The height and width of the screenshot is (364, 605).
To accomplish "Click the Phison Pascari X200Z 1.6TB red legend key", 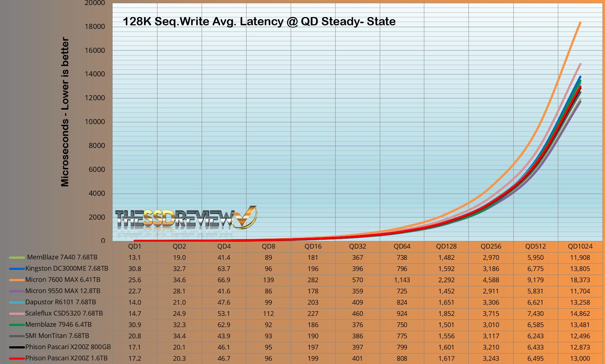I will 17,359.
